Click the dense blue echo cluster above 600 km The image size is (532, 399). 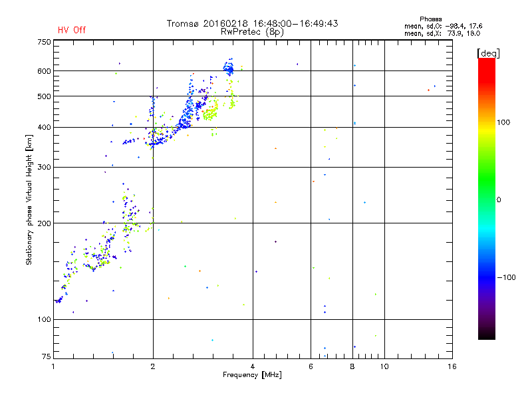(229, 68)
